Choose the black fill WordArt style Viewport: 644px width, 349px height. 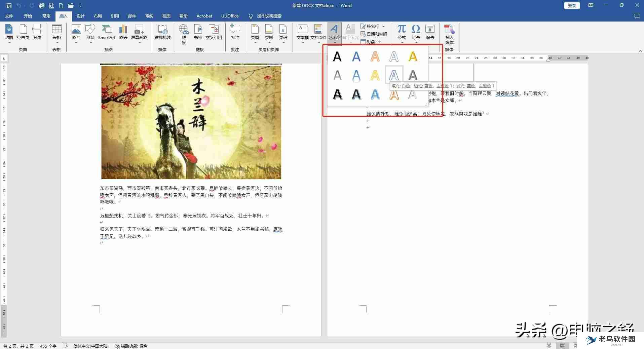(x=337, y=56)
